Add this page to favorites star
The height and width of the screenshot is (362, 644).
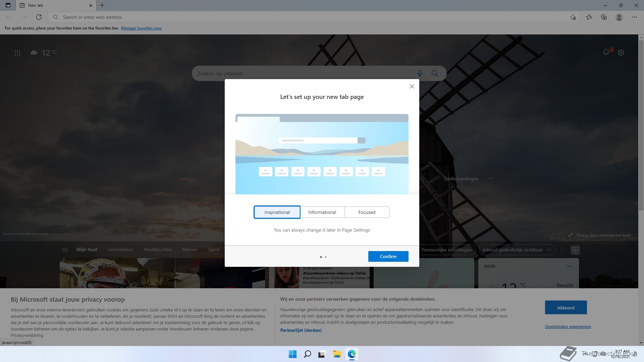click(573, 17)
